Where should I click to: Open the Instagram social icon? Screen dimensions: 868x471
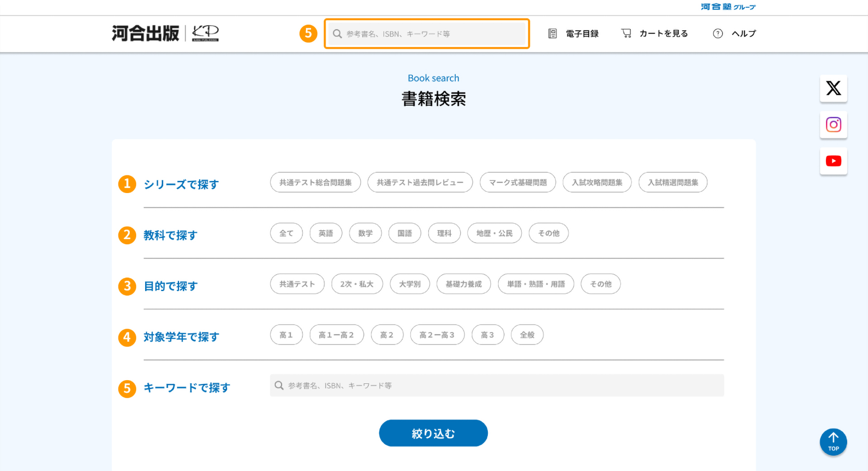point(833,125)
